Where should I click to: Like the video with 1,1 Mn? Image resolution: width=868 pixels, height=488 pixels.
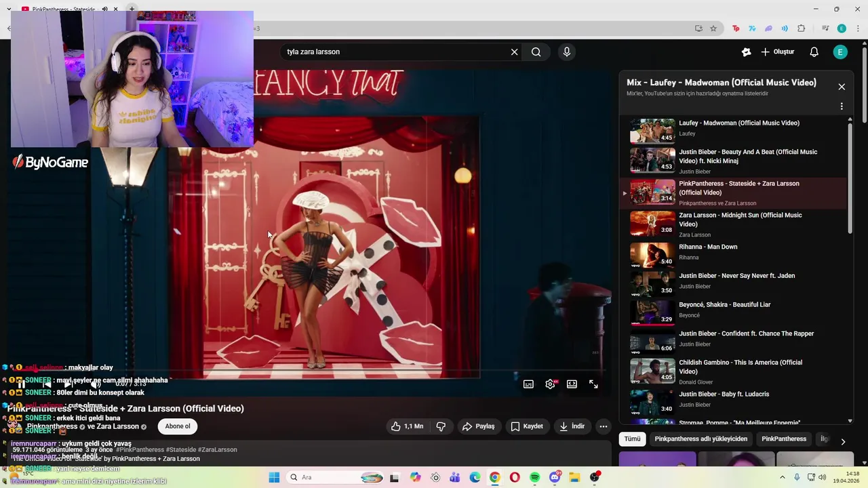pos(407,426)
